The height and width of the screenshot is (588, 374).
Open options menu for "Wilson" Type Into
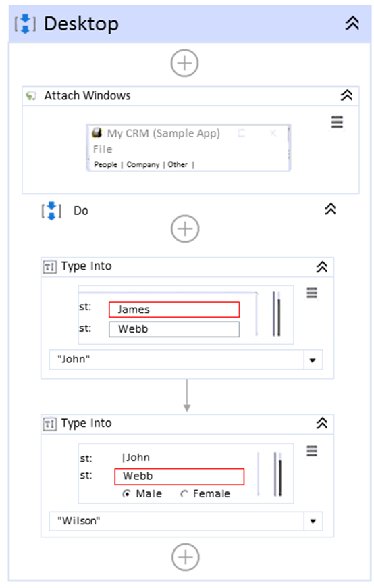point(312,451)
